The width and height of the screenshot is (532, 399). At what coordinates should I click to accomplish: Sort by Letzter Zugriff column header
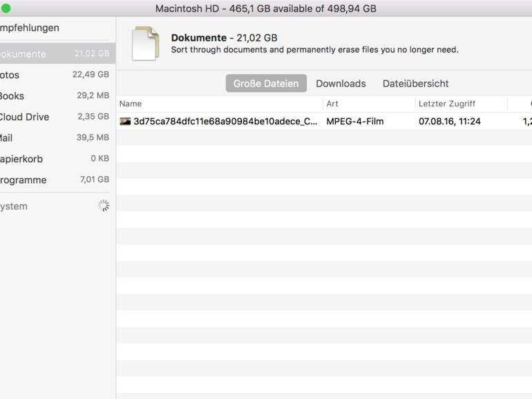462,104
